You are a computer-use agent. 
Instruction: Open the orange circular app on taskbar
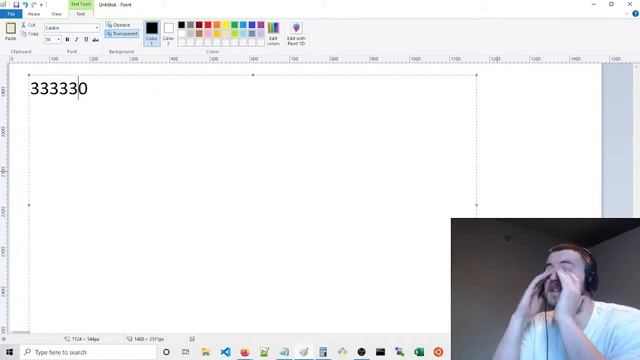pos(438,352)
